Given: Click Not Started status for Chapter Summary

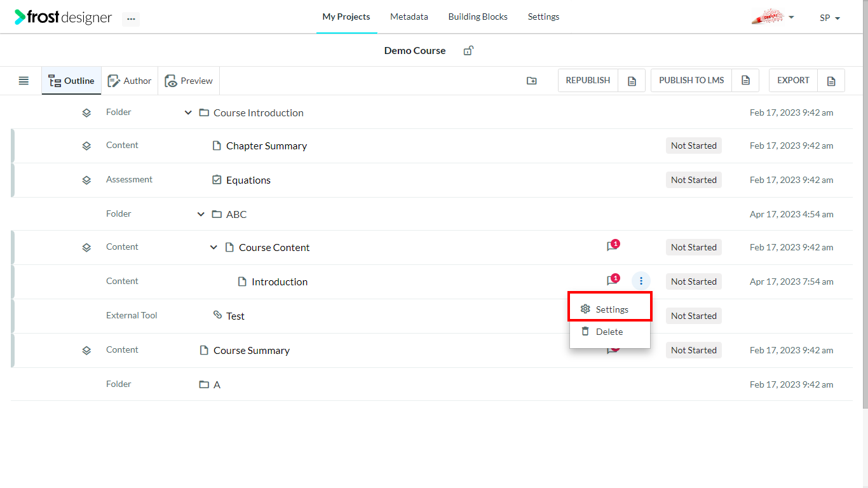Looking at the screenshot, I should [694, 146].
